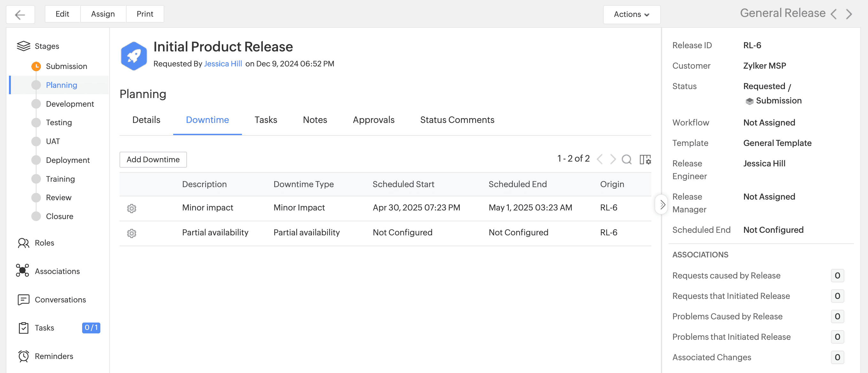Collapse the right details panel arrow
Viewport: 868px width, 373px height.
pos(662,204)
